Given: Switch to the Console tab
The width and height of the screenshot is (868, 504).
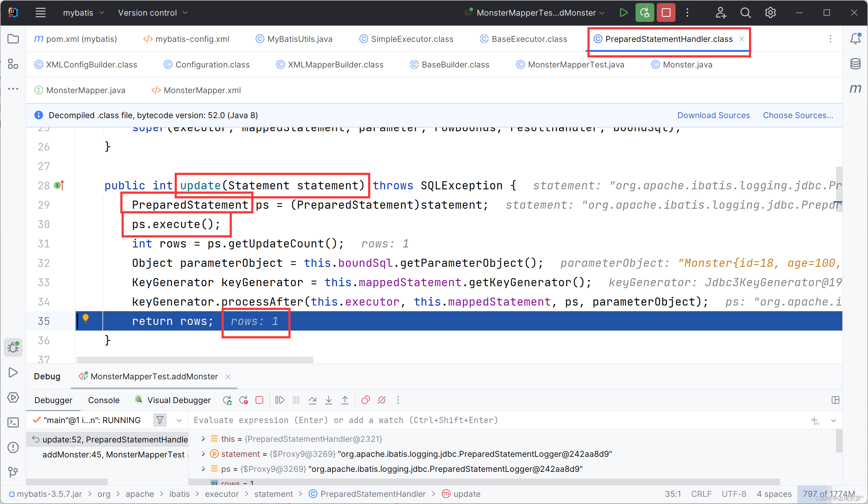Looking at the screenshot, I should [x=104, y=400].
